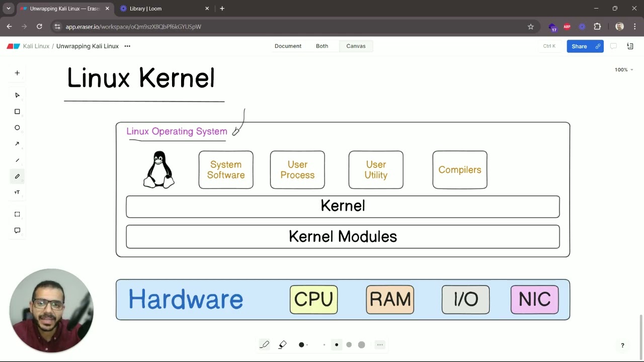Select the User Utility box
This screenshot has height=362, width=644.
pyautogui.click(x=376, y=170)
